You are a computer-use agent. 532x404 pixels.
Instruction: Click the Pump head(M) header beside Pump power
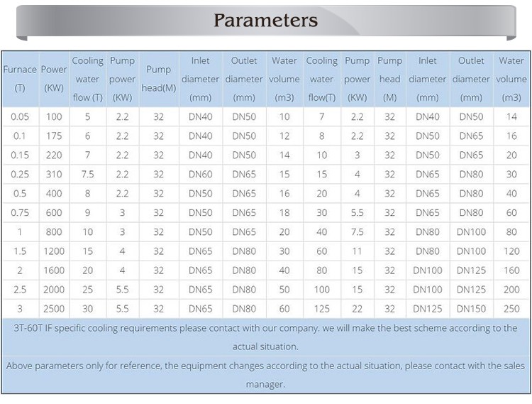pos(158,79)
